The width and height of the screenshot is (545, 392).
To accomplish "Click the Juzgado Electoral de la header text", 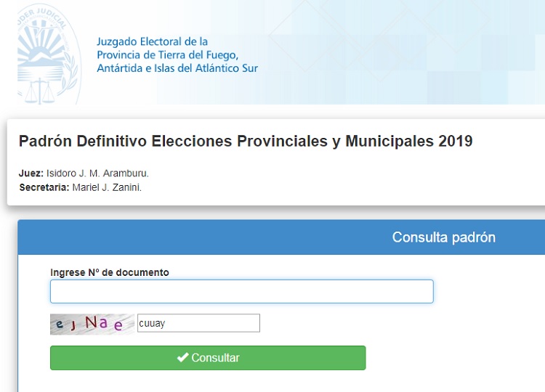I will (x=153, y=41).
